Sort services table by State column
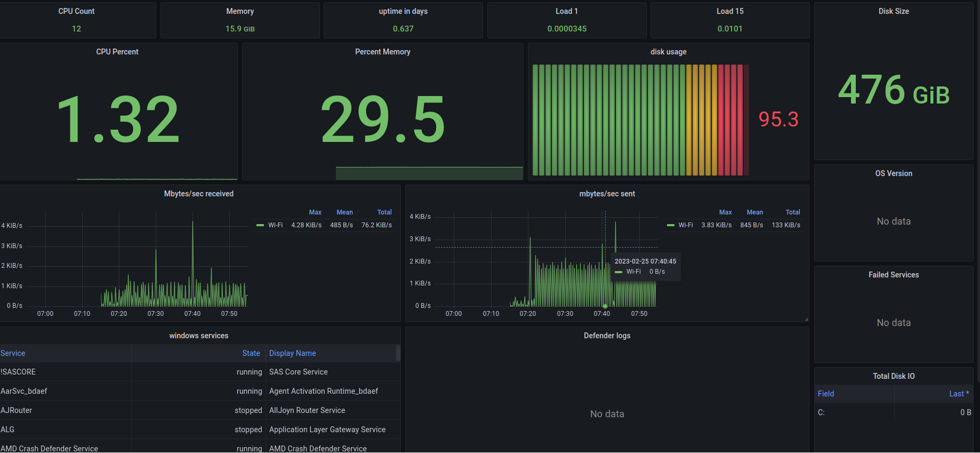Image resolution: width=980 pixels, height=453 pixels. [251, 353]
